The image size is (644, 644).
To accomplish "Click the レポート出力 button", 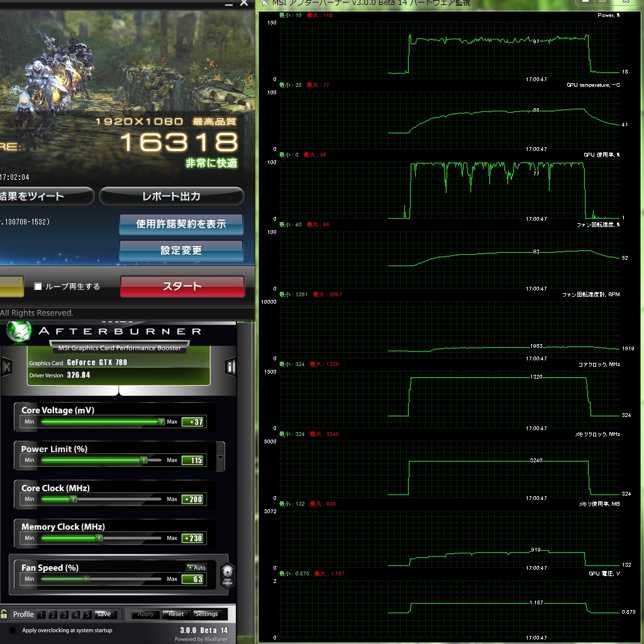I will coord(171,196).
